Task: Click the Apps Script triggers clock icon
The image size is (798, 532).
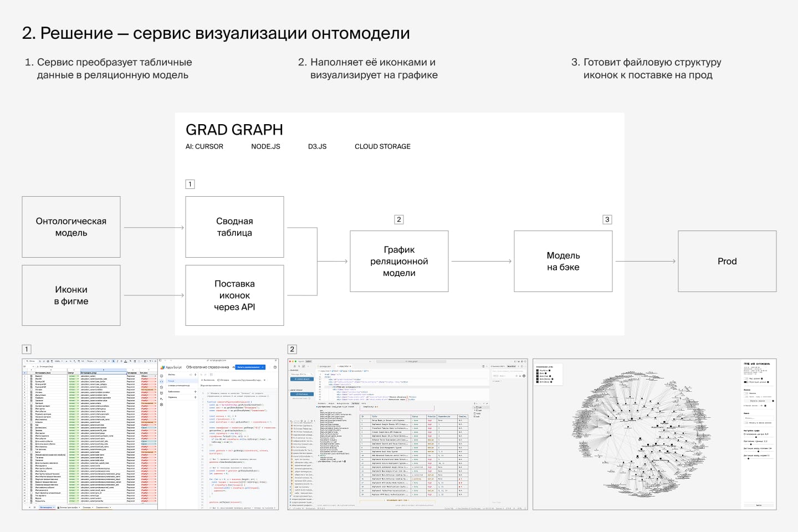Action: [x=162, y=387]
